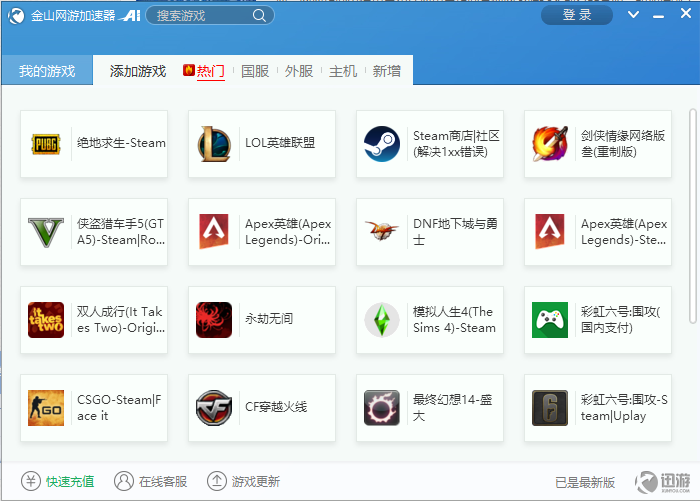This screenshot has width=700, height=501.
Task: Select 侠盗猎车手5(GTA5) title text
Action: pos(121,232)
